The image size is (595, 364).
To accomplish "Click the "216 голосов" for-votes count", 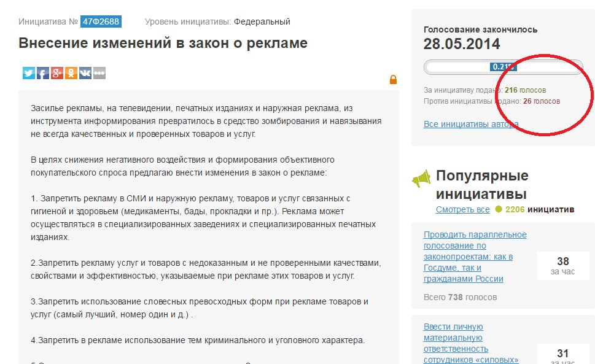I will coord(525,90).
